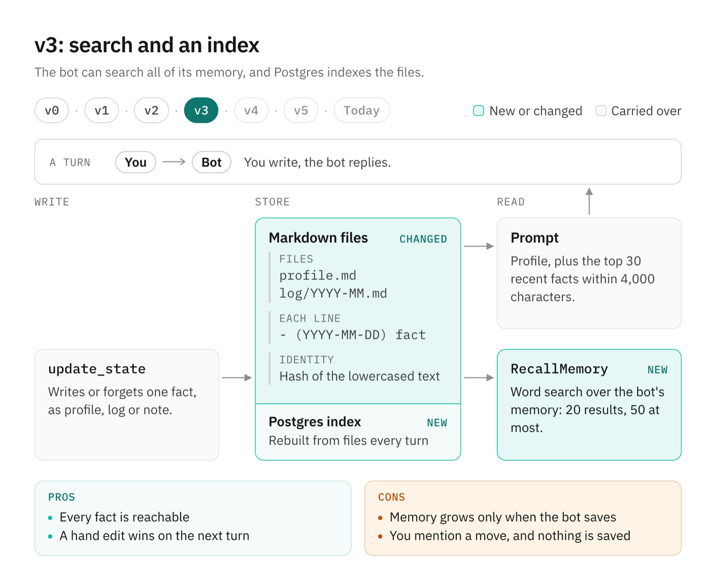Click the 'A TURN' label
This screenshot has width=716, height=588.
(x=70, y=163)
